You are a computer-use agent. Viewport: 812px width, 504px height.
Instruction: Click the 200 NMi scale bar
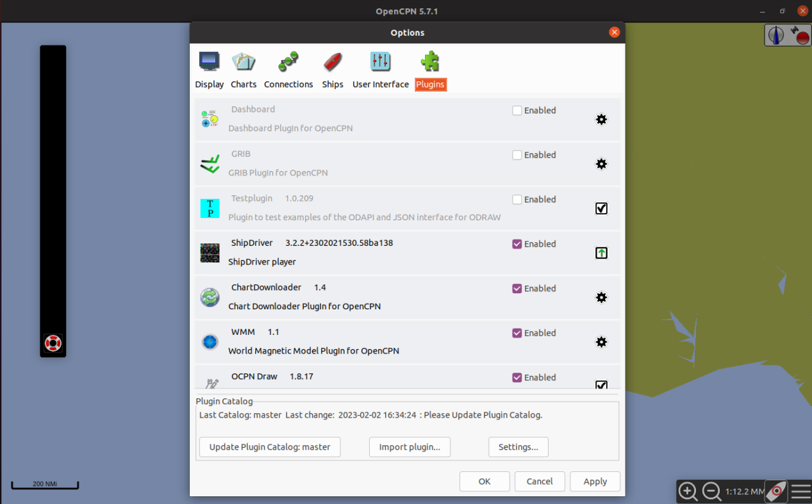[x=45, y=485]
